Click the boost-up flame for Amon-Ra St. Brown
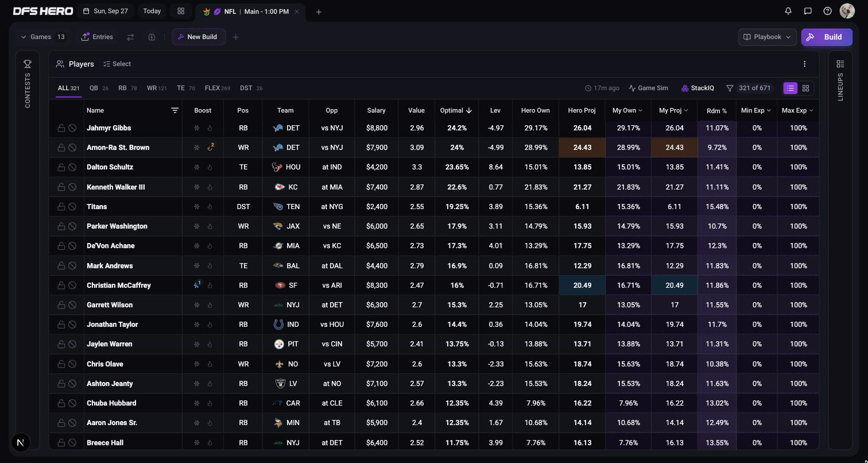This screenshot has width=868, height=463. click(210, 148)
